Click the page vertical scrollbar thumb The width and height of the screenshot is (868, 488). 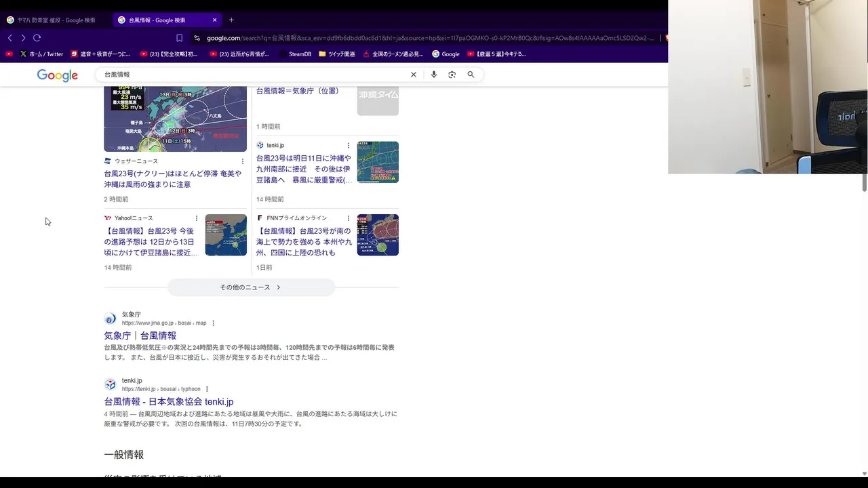(865, 182)
